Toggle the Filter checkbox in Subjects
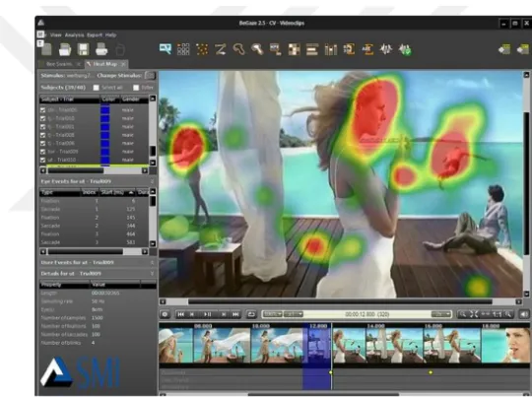532x397 pixels. click(x=136, y=88)
